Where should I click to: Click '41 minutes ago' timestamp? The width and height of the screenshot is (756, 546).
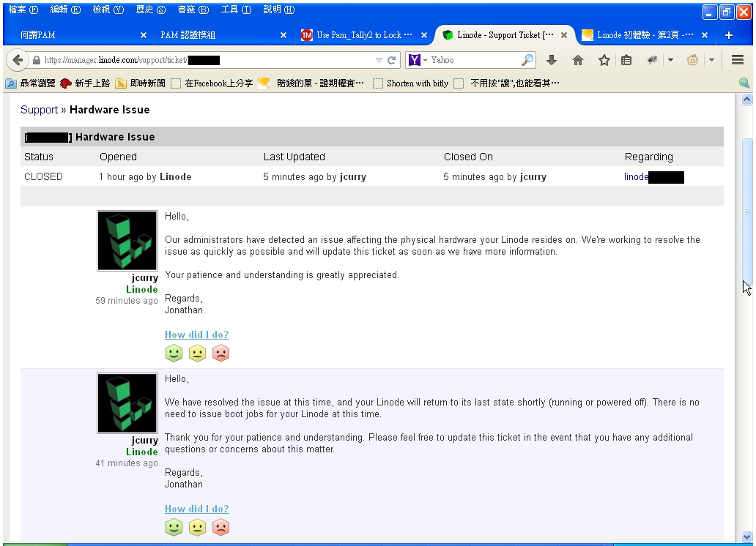click(126, 463)
